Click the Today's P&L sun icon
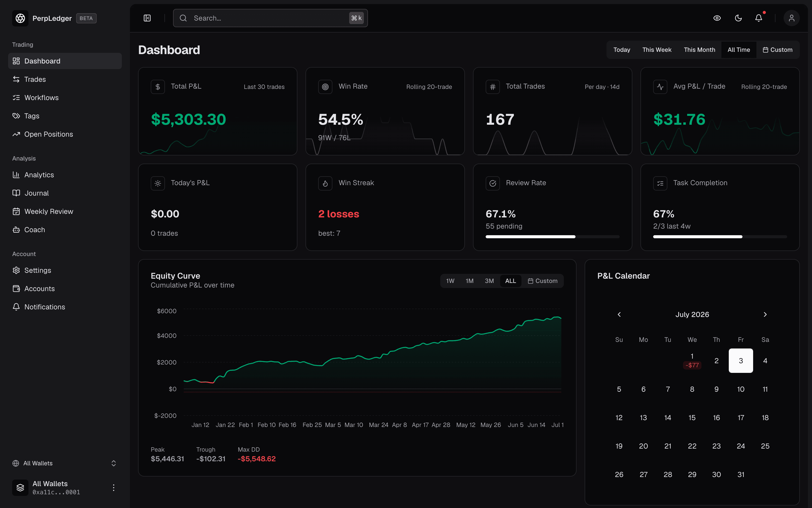Image resolution: width=812 pixels, height=508 pixels. [x=158, y=183]
